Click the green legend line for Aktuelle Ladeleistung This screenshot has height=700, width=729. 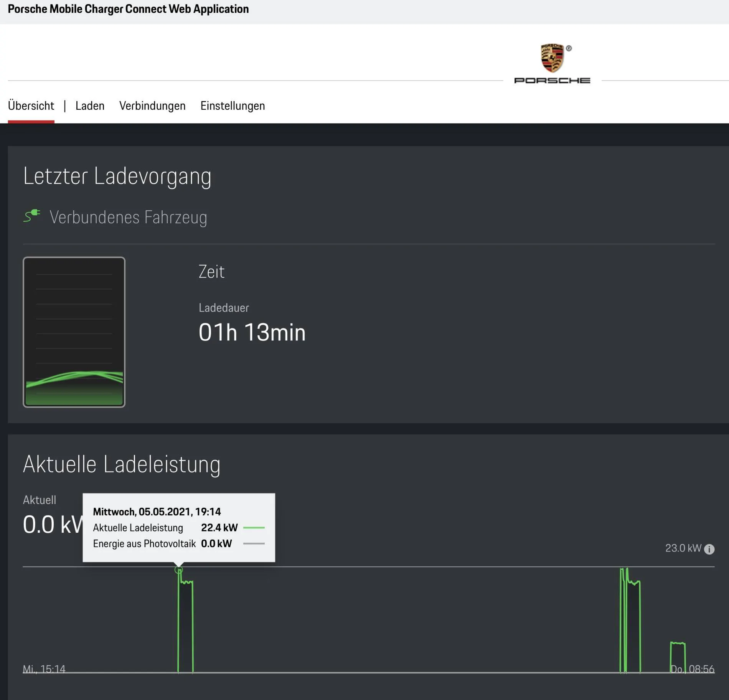tap(254, 528)
